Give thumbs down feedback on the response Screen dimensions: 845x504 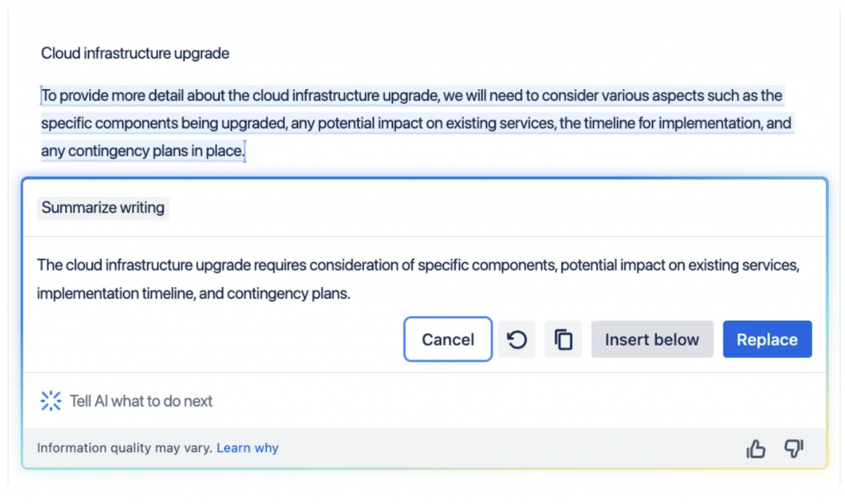click(793, 449)
